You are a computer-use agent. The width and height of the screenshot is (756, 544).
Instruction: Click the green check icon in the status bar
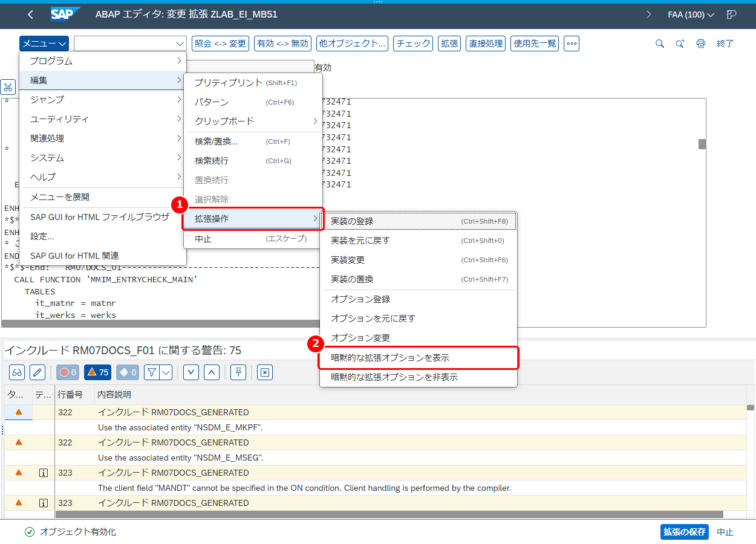[x=29, y=532]
